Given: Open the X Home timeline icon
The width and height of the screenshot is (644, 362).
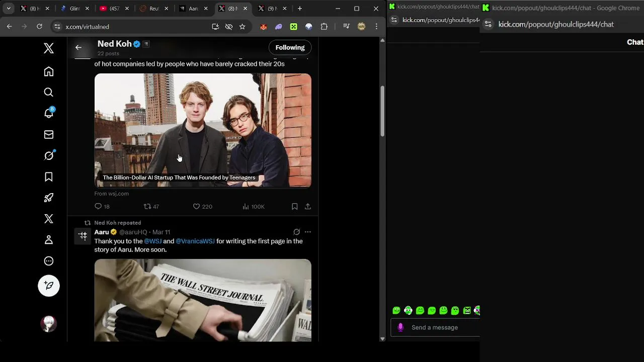Looking at the screenshot, I should [49, 71].
